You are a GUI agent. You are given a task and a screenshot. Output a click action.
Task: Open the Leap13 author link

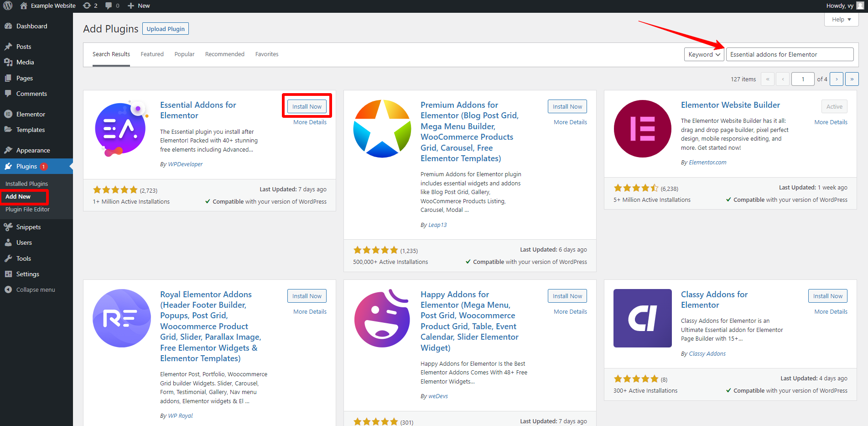click(x=437, y=225)
